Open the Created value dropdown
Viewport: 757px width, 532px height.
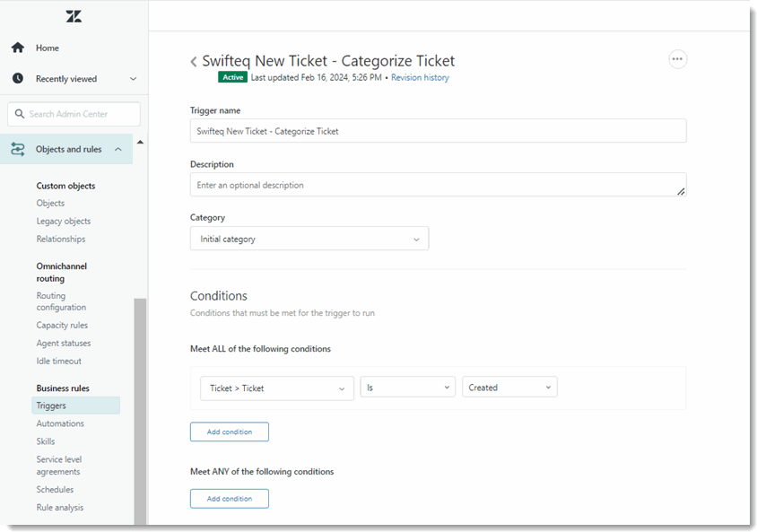point(509,388)
